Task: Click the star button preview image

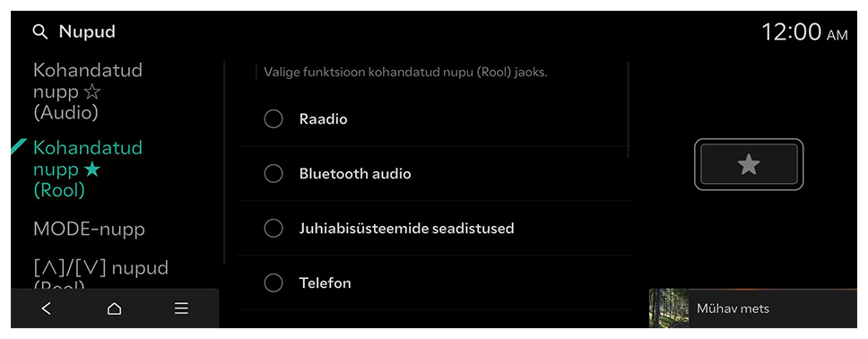Action: [749, 164]
